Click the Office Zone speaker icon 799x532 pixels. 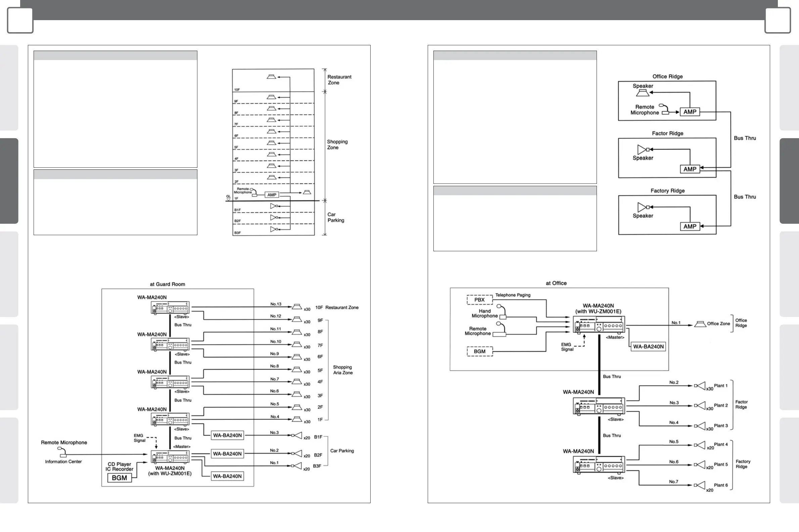[700, 324]
